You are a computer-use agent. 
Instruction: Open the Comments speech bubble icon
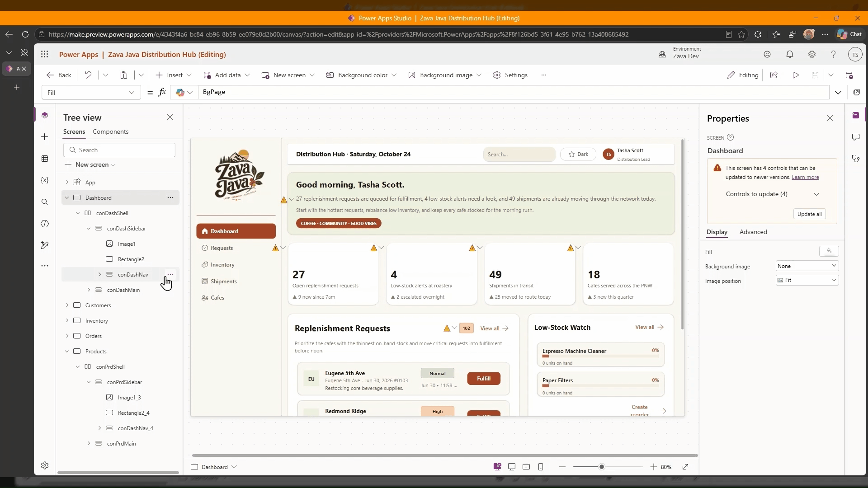(x=856, y=137)
